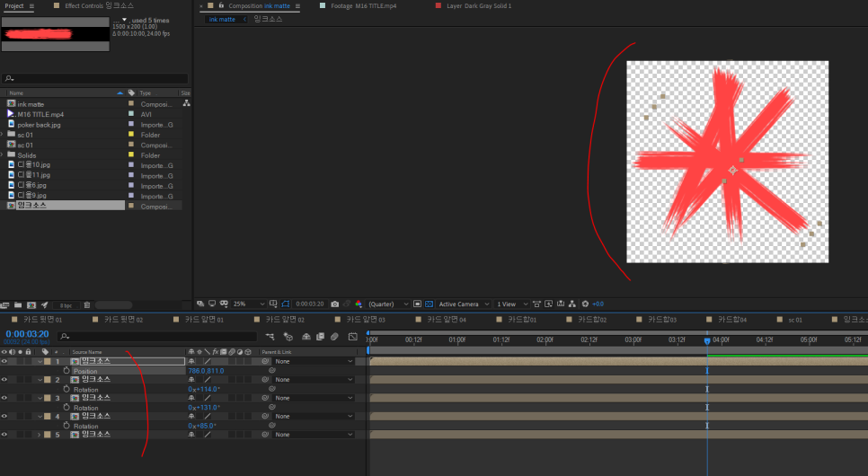The image size is (868, 476).
Task: Toggle mask and shape path visibility icon
Action: tap(286, 304)
